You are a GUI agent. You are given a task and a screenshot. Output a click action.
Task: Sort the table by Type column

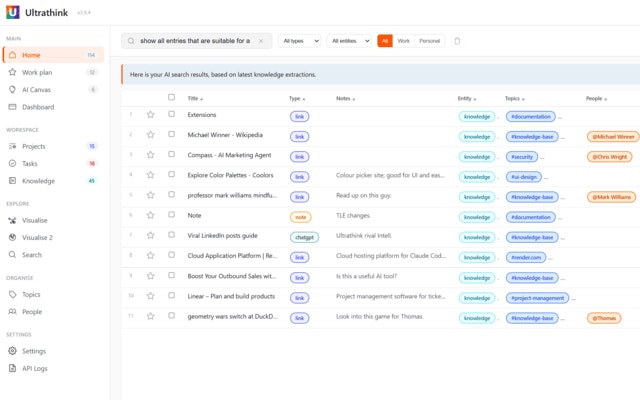click(x=297, y=98)
